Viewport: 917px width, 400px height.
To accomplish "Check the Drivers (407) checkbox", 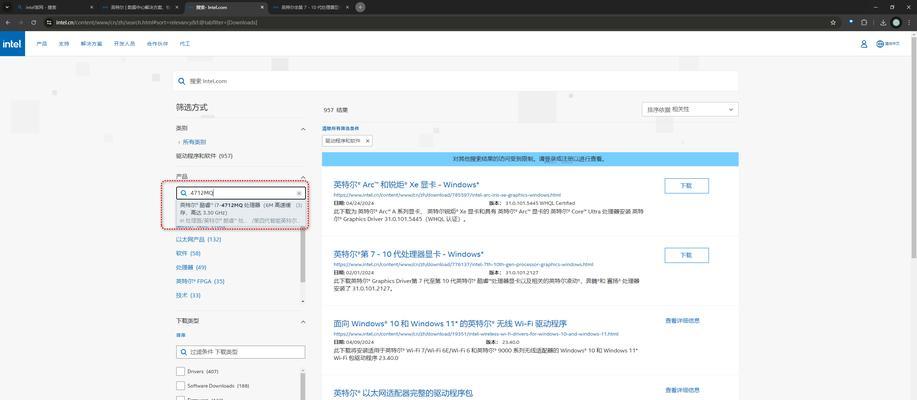I will point(180,371).
